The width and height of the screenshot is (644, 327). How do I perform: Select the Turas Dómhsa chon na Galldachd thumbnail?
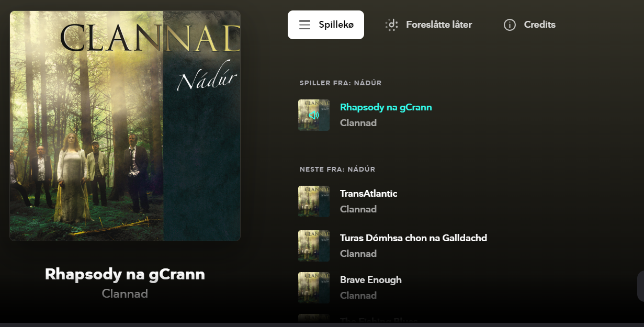pyautogui.click(x=314, y=246)
